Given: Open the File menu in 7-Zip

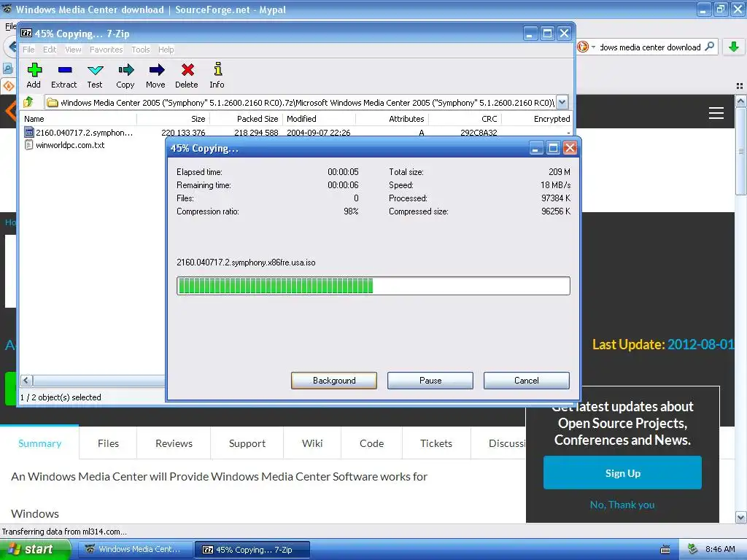Looking at the screenshot, I should 28,50.
